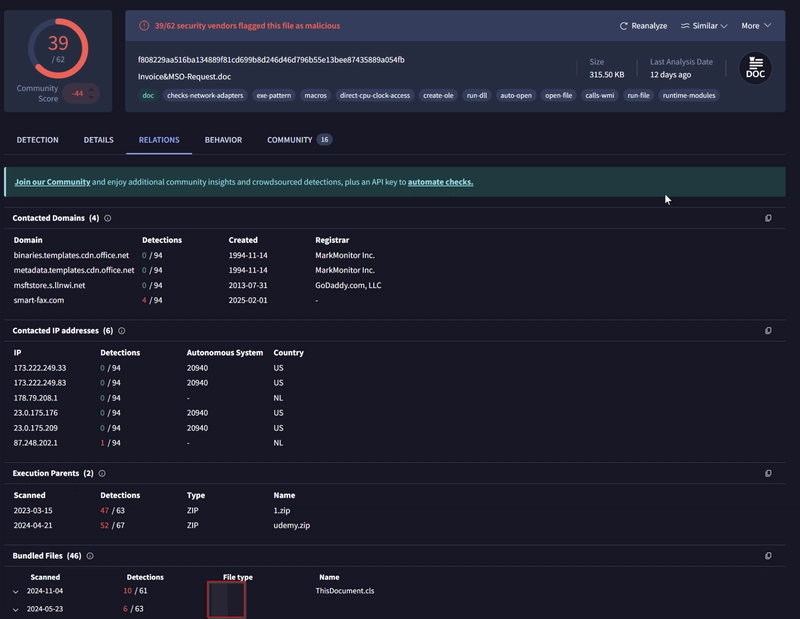This screenshot has width=800, height=619.
Task: Click the macros tag
Action: tap(315, 95)
